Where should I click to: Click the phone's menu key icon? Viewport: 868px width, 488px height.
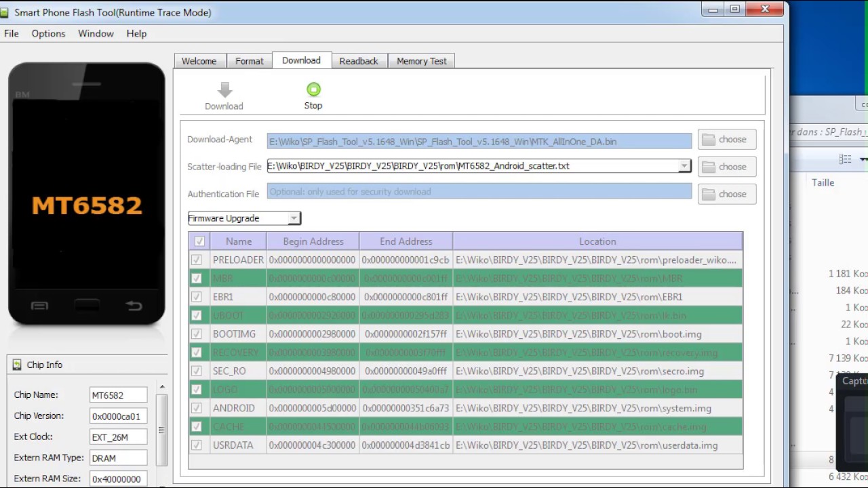tap(39, 306)
